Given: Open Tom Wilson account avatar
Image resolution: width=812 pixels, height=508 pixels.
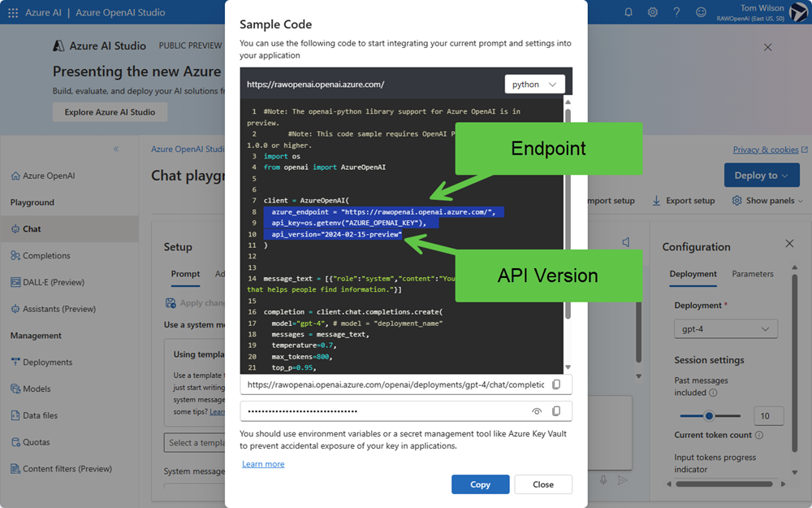Looking at the screenshot, I should pos(798,12).
